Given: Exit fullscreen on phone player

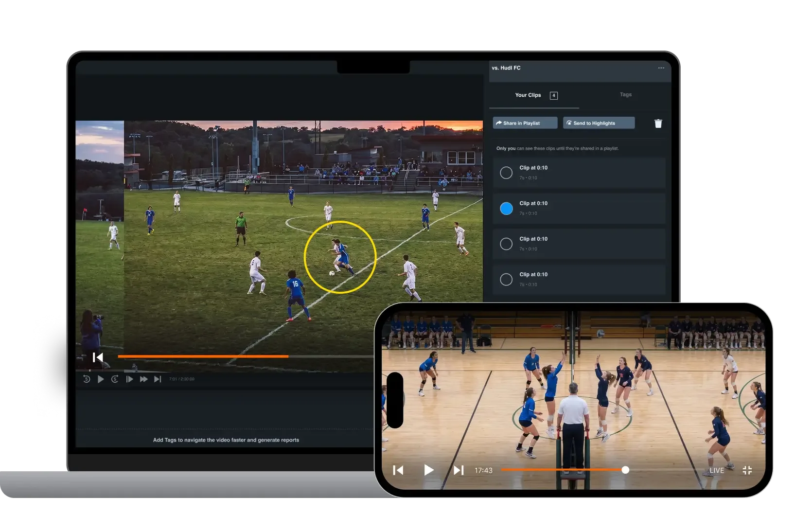Looking at the screenshot, I should [747, 470].
